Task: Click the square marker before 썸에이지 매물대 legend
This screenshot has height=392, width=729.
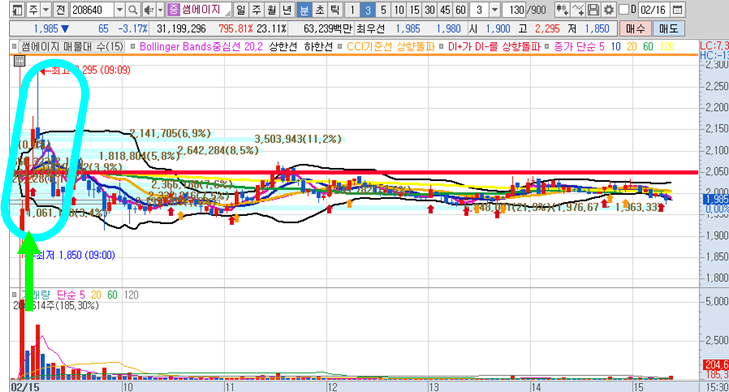Action: click(x=14, y=47)
